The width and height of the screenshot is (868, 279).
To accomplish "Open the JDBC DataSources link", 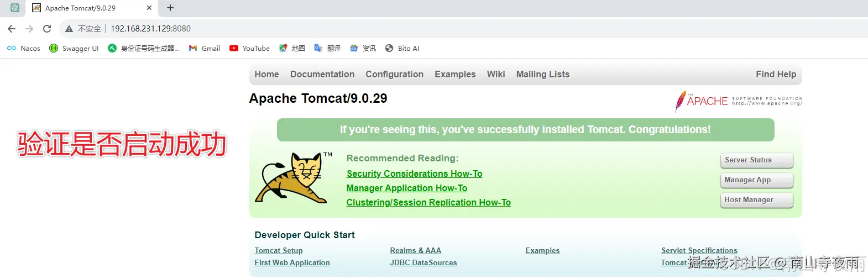I will [423, 262].
